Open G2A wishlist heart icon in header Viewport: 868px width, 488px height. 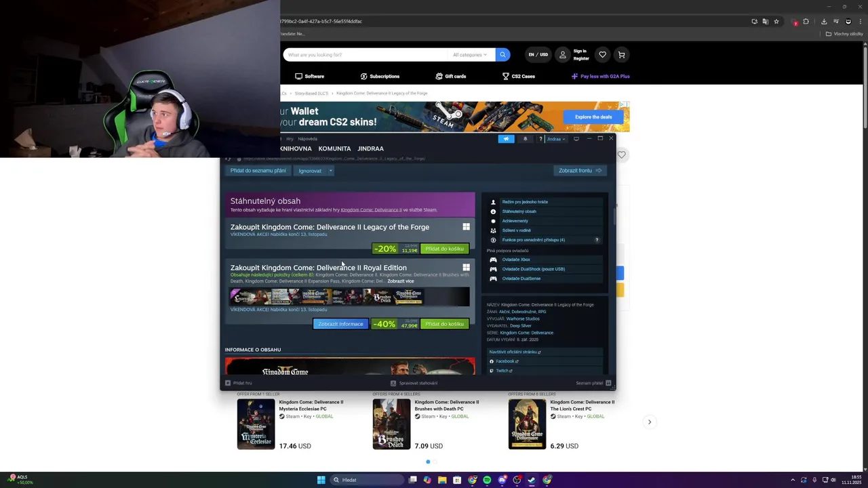coord(602,55)
